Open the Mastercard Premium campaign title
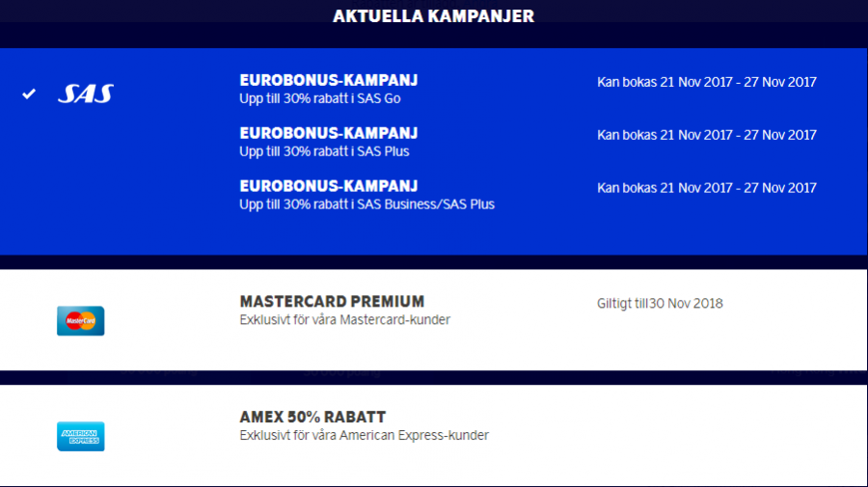The image size is (868, 487). coord(332,302)
